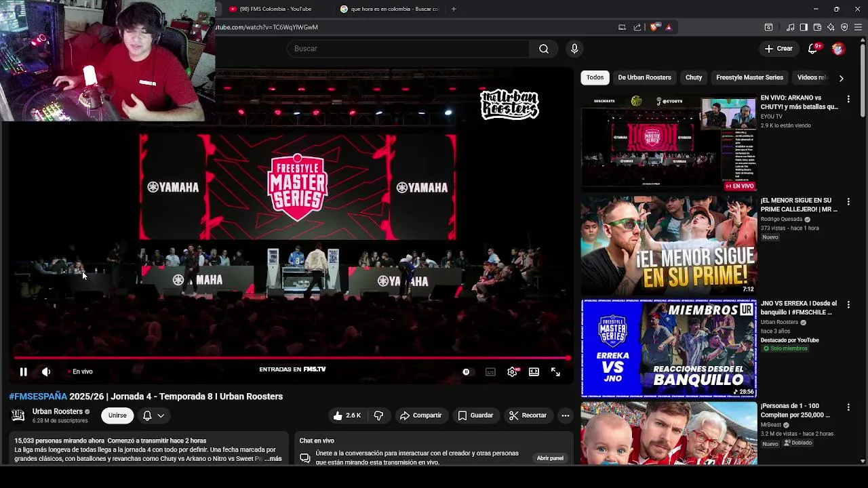
Task: Open Urban Roosters channel avatar
Action: (18, 415)
